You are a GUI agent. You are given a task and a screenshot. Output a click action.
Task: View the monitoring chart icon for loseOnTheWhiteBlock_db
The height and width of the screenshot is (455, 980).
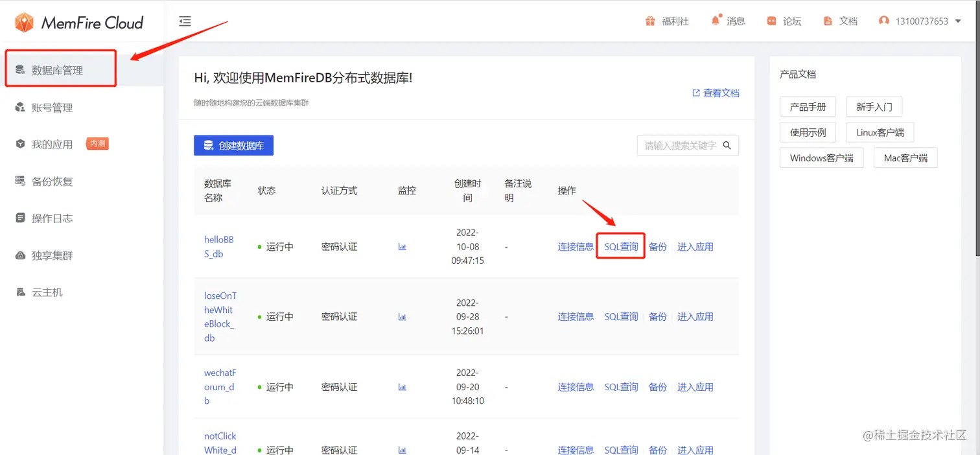pos(402,317)
